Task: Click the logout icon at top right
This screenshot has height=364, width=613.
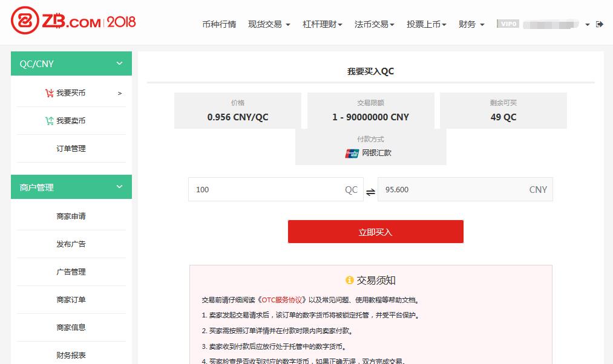Action: 600,24
